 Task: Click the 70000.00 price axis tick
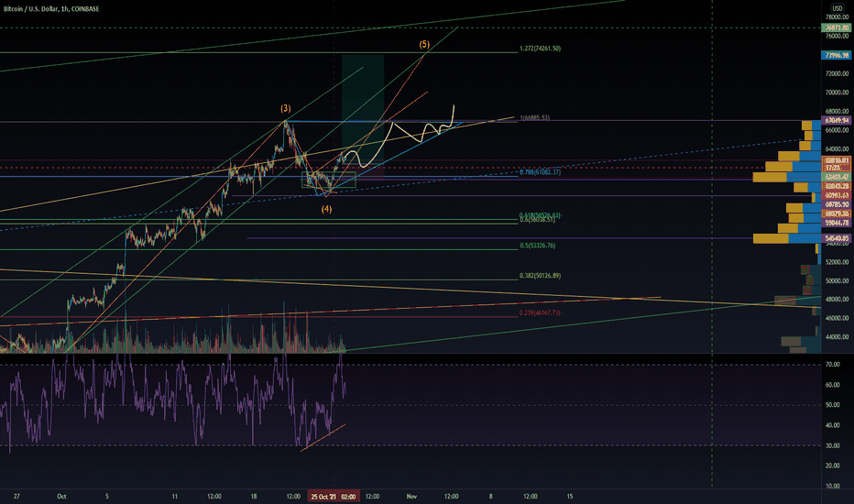click(837, 93)
